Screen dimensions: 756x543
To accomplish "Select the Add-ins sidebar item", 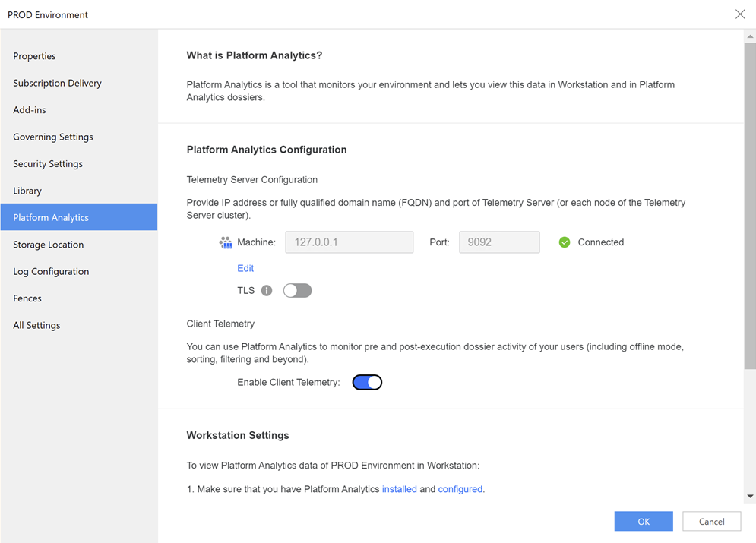I will pos(30,110).
